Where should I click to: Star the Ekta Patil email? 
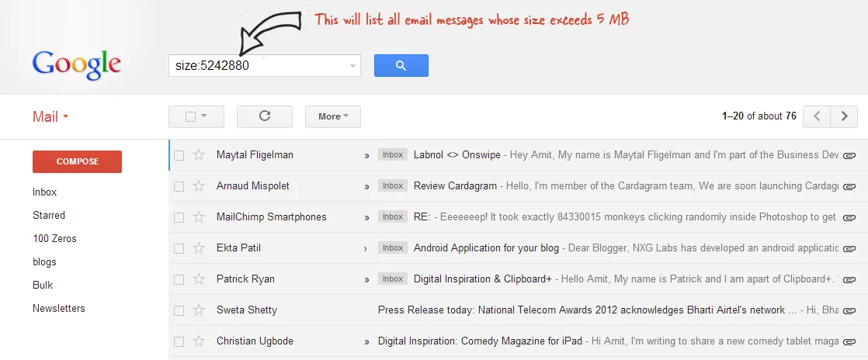[199, 248]
